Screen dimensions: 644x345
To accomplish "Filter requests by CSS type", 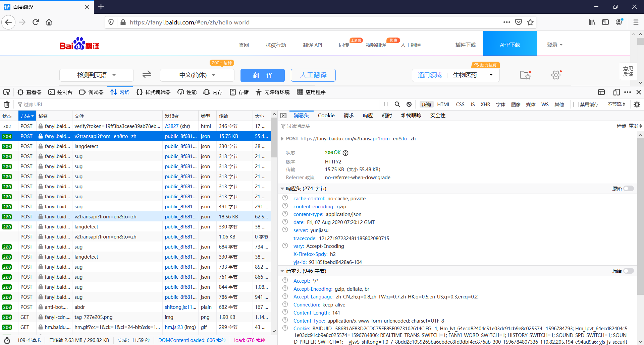I will (x=460, y=105).
